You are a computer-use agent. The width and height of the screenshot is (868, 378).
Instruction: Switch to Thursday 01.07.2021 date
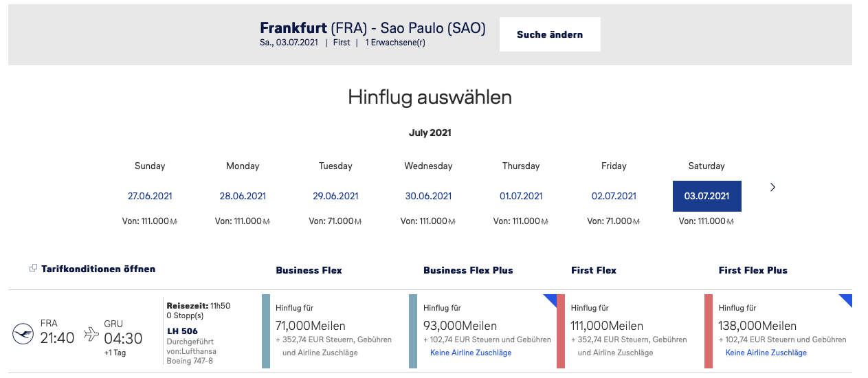[x=521, y=196]
